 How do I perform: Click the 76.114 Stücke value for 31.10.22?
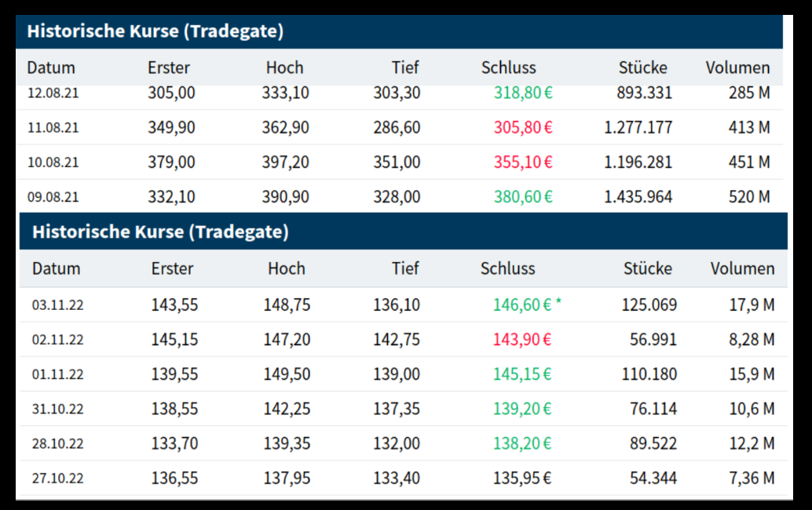click(x=649, y=409)
